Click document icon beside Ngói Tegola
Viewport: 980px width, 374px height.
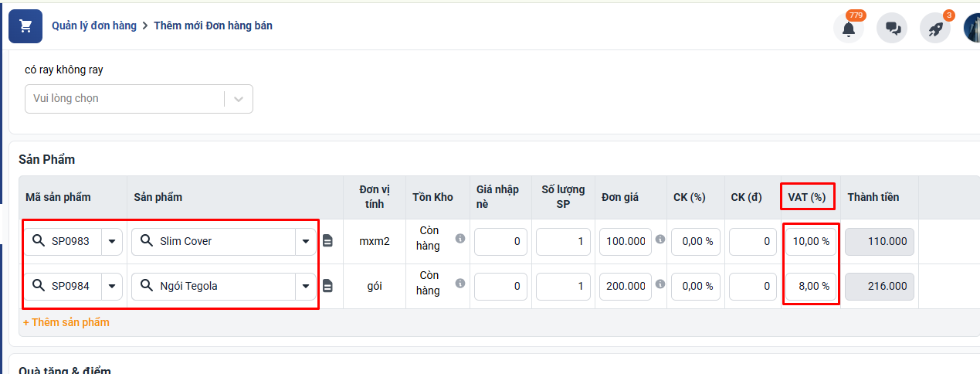coord(327,286)
